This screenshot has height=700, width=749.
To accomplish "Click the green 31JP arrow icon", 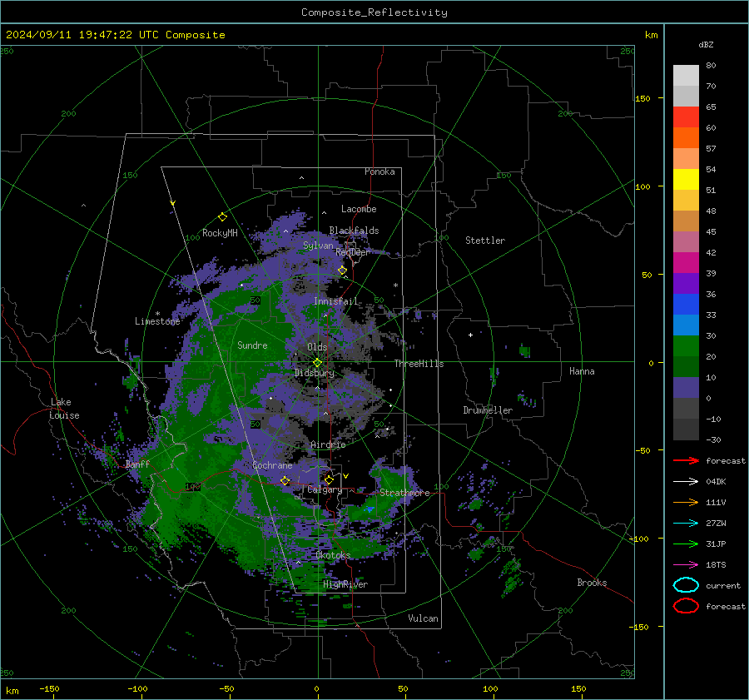I will point(686,544).
